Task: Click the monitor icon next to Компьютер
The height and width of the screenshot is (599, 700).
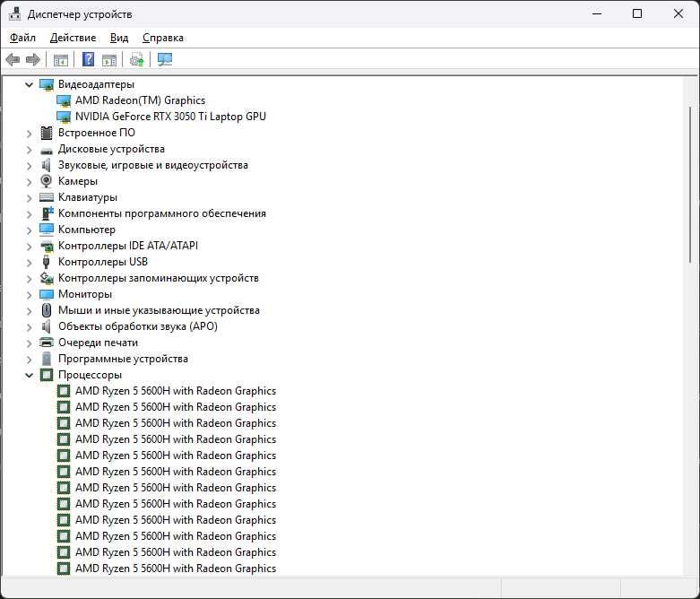Action: pos(47,230)
